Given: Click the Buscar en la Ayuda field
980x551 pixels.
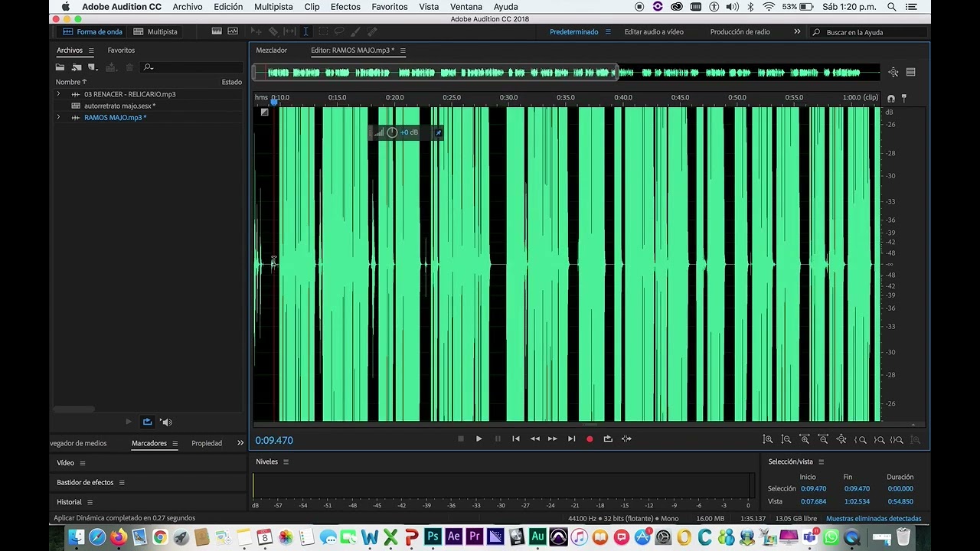Looking at the screenshot, I should (x=869, y=32).
